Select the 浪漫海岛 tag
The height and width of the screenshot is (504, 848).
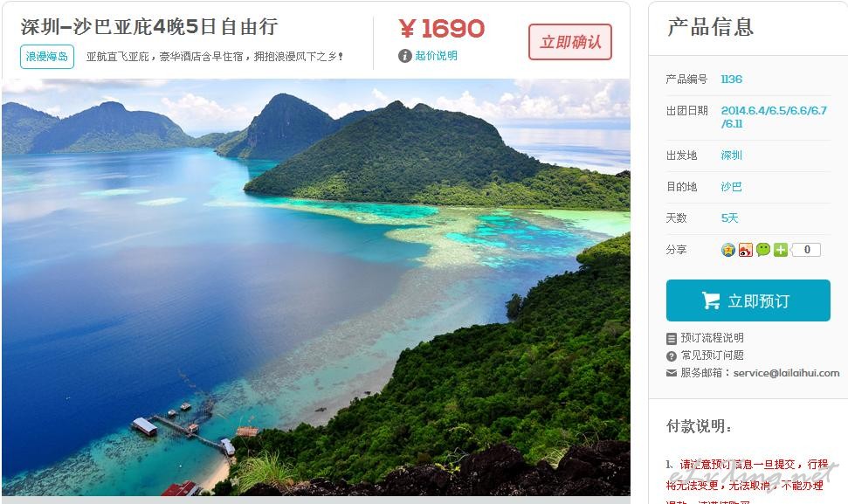click(x=47, y=56)
